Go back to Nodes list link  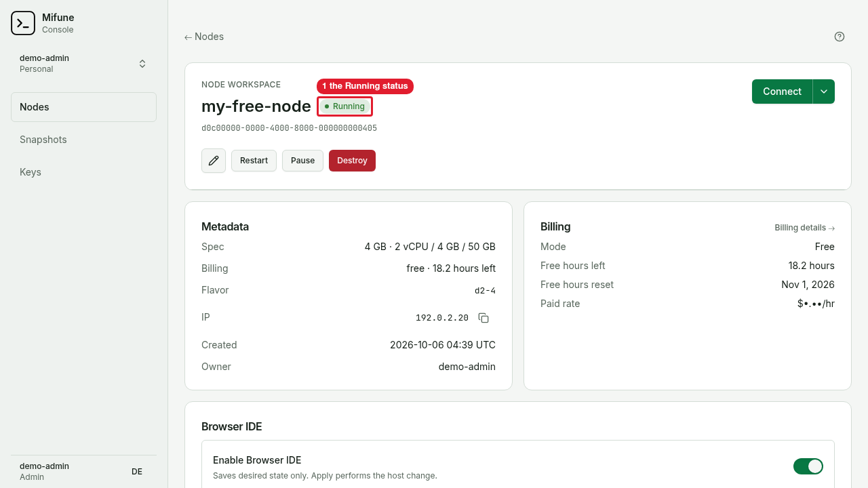204,37
